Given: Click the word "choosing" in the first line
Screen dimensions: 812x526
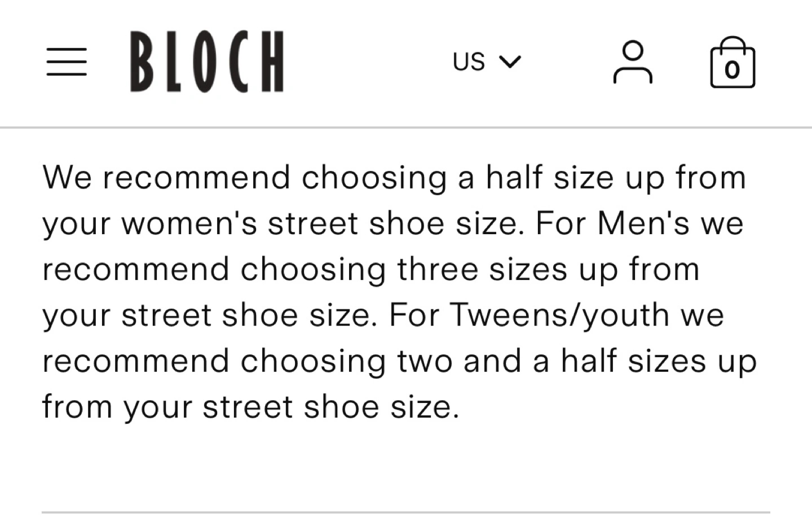Looking at the screenshot, I should point(374,177).
